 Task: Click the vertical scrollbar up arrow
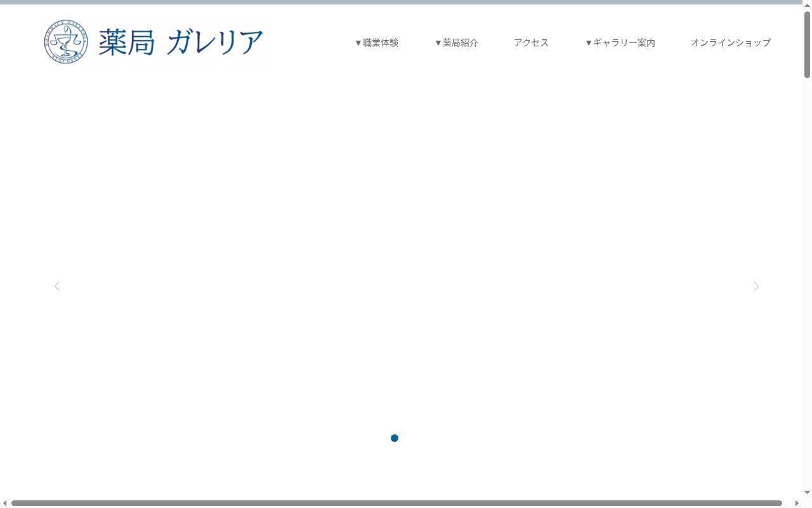808,5
